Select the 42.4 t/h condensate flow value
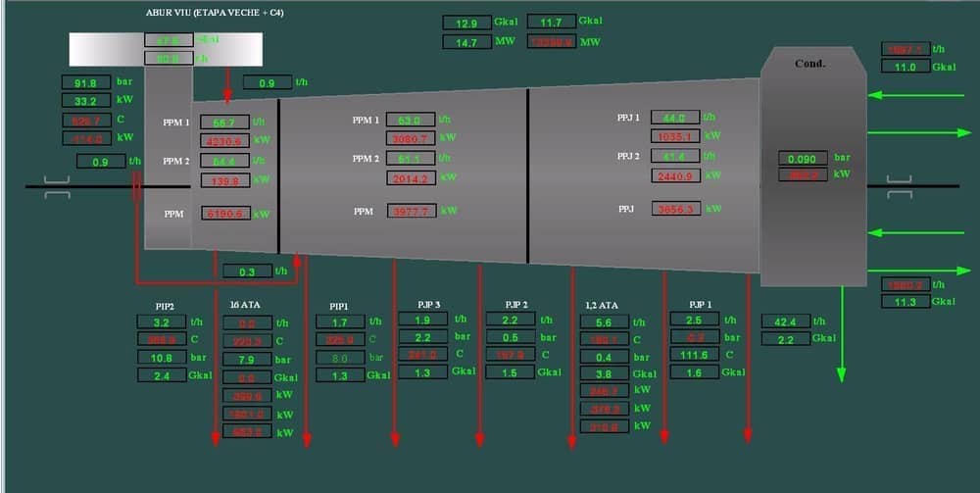980x493 pixels. 786,321
